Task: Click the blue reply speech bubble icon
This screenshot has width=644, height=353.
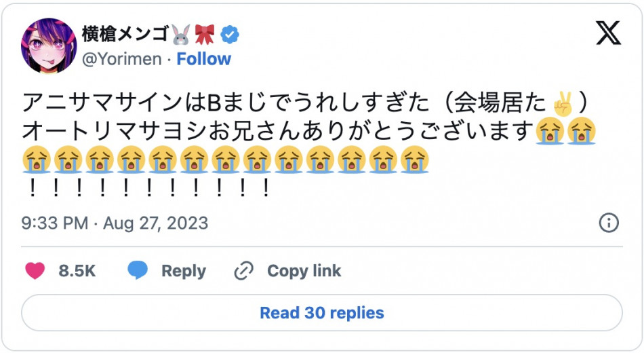Action: pos(138,271)
